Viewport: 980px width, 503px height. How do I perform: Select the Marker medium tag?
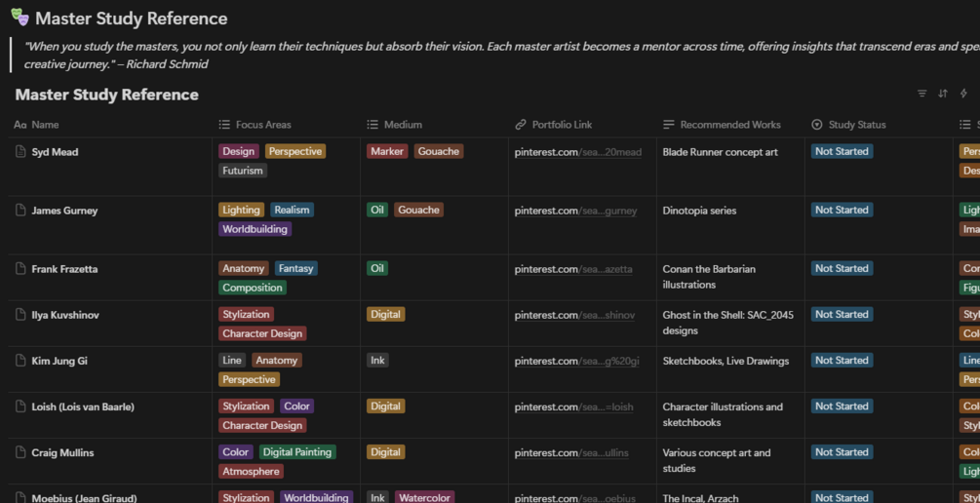(x=387, y=151)
